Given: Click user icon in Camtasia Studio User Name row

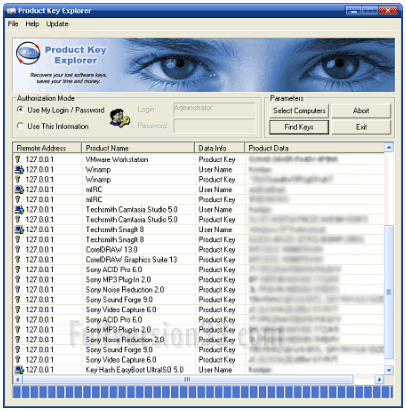Looking at the screenshot, I should point(19,210).
